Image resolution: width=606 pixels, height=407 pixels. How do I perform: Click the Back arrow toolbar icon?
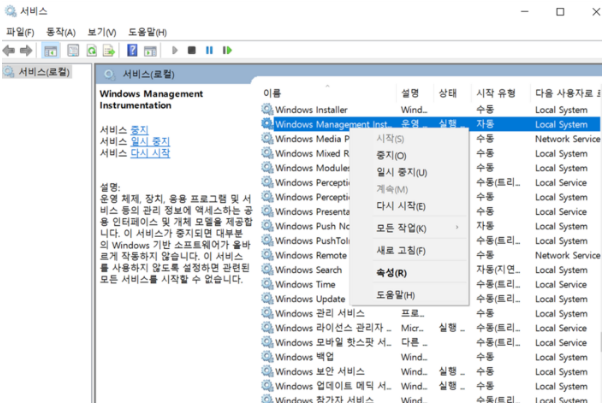pyautogui.click(x=9, y=50)
